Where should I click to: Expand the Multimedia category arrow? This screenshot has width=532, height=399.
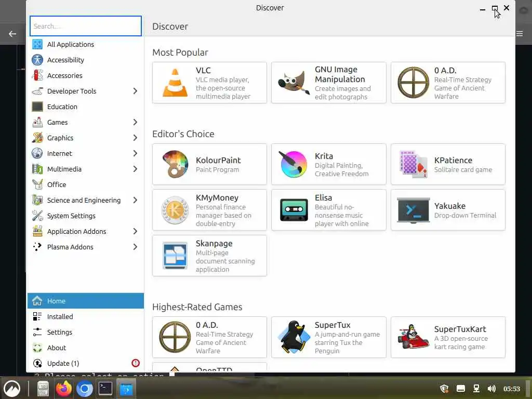click(x=135, y=169)
